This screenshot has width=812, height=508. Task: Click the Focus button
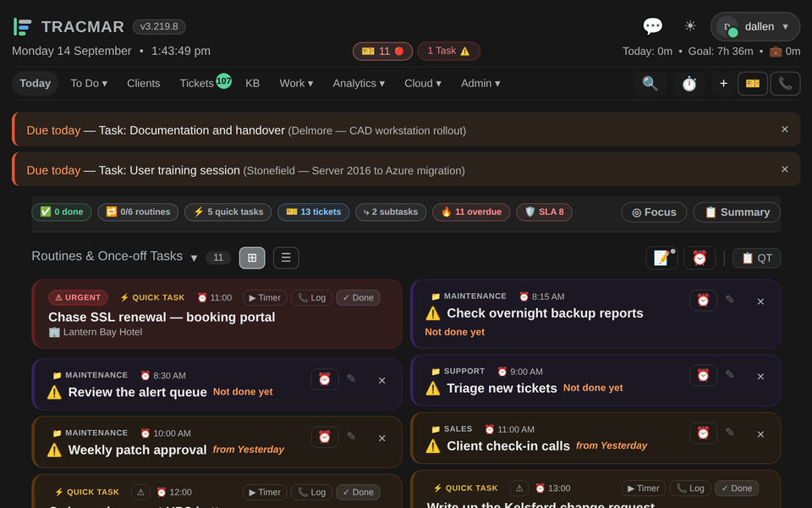tap(654, 213)
